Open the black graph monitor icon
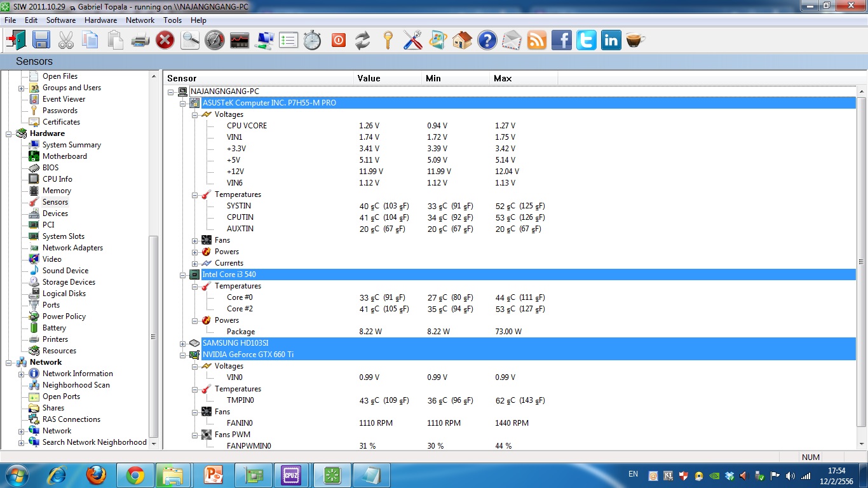 click(x=240, y=41)
